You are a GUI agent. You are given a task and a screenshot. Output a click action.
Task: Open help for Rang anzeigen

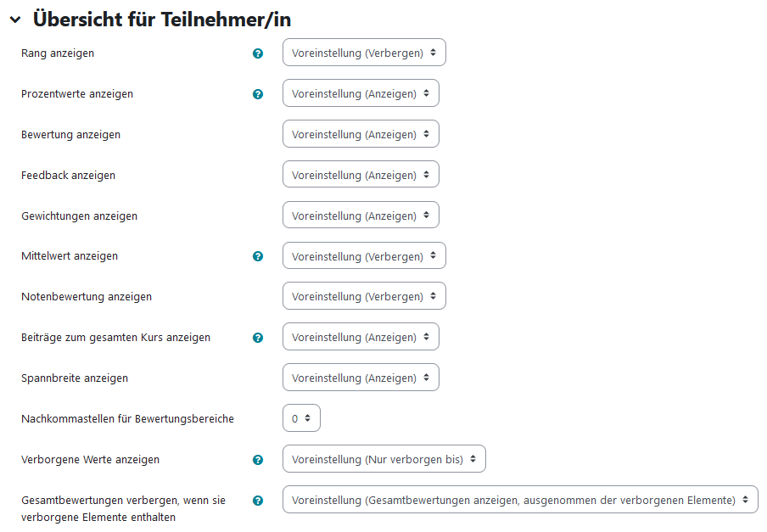[258, 53]
